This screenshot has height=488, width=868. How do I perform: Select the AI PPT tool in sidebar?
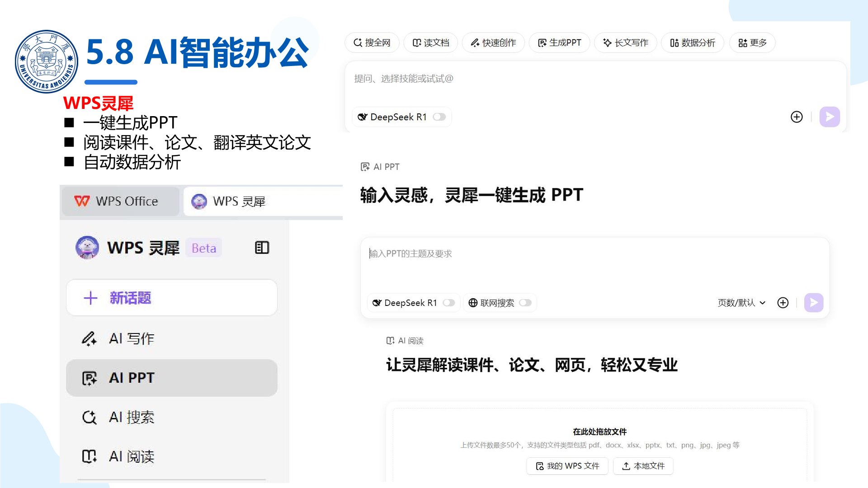pos(131,378)
